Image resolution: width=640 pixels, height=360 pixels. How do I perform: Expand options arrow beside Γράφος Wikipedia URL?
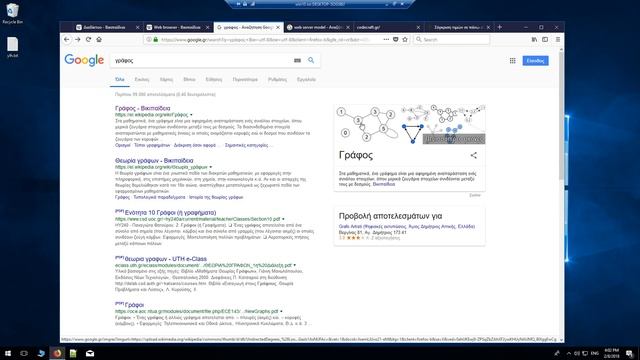(x=191, y=115)
